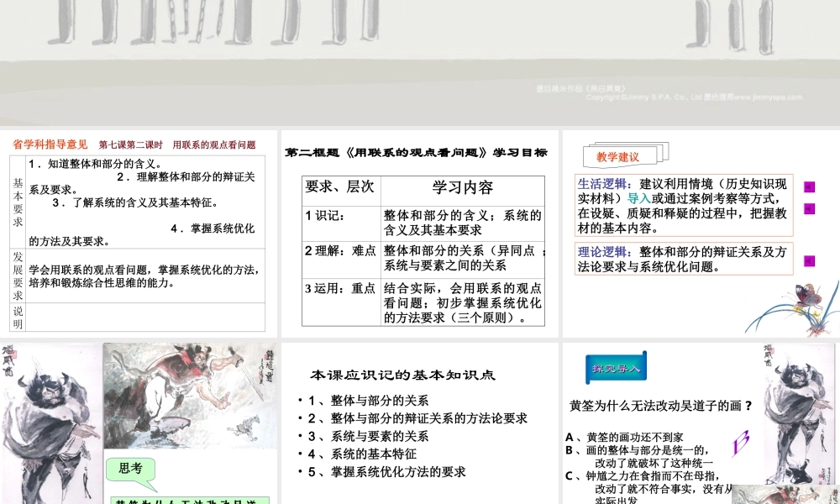
Task: Click line 3．了解系统的含义及其基本特征
Action: (x=135, y=202)
